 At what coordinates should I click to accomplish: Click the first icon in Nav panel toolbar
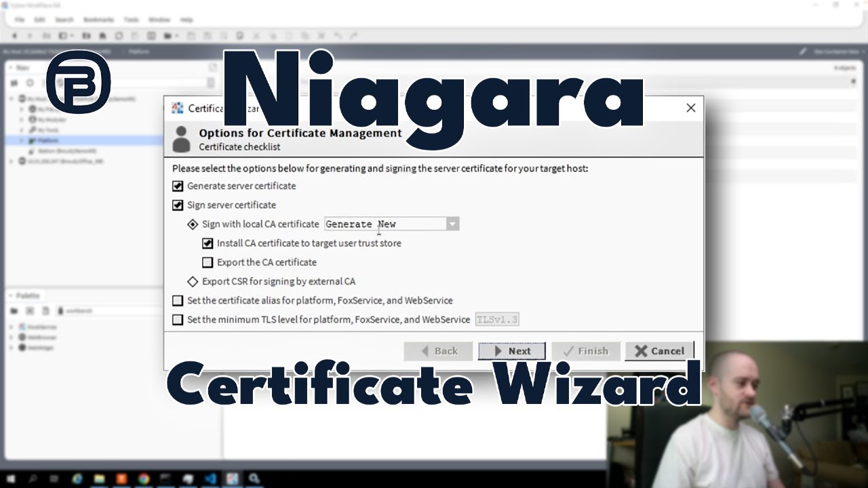(14, 83)
